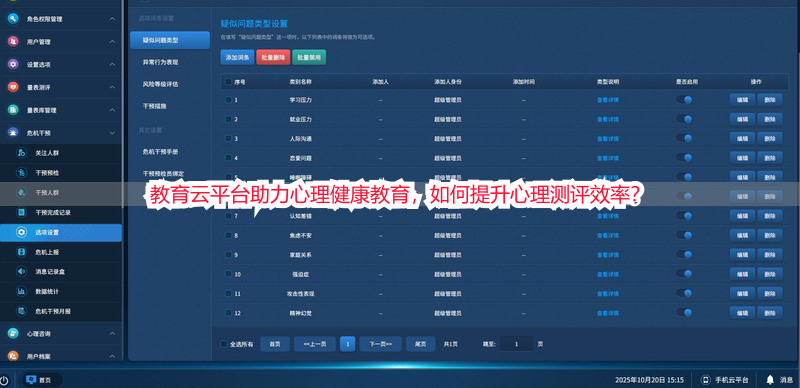
Task: Click the 手机云平台 phone icon
Action: tap(706, 380)
